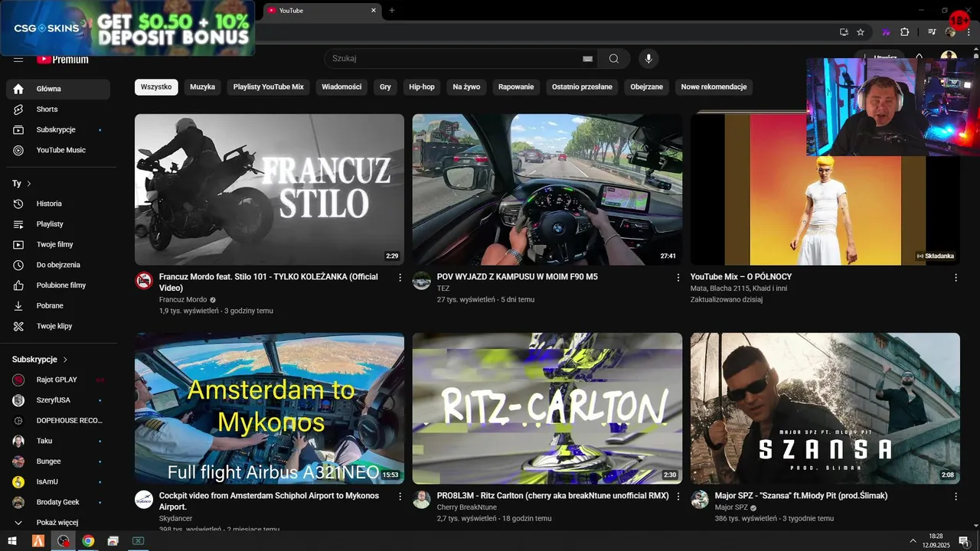This screenshot has height=551, width=980.
Task: Open a new browser tab
Action: click(392, 11)
